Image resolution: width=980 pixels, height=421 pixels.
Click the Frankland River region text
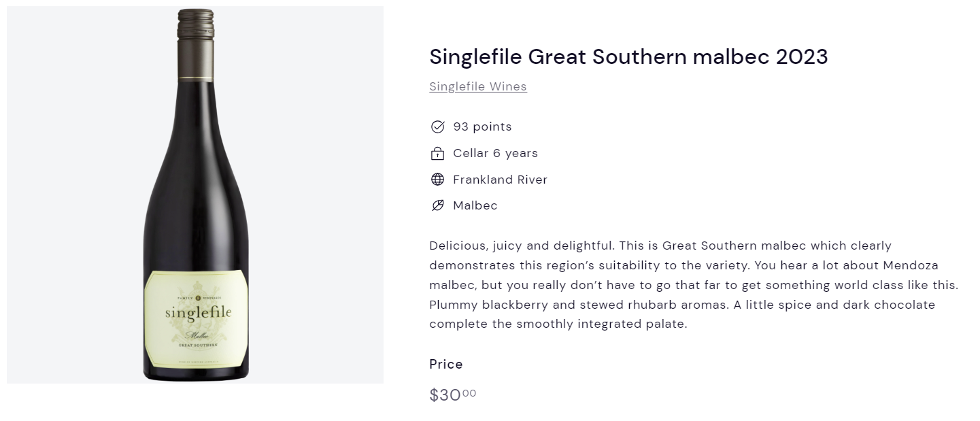(x=500, y=180)
